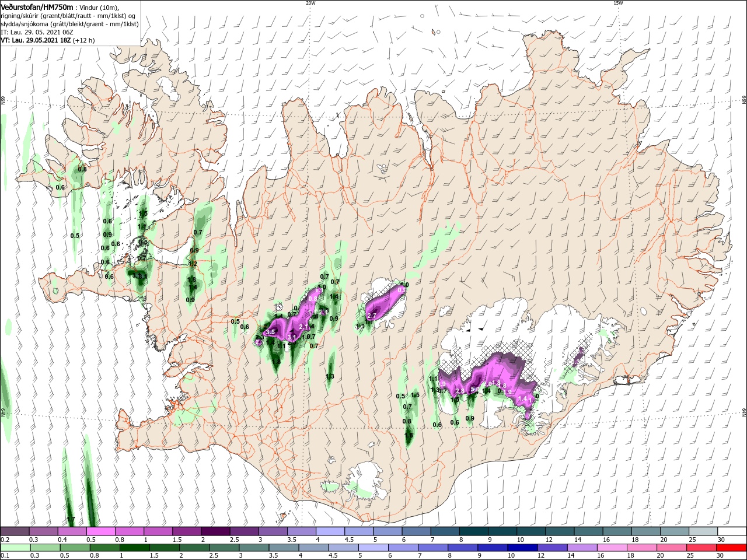Pick lower legend bar swatch labeled 20
The height and width of the screenshot is (560, 747).
pyautogui.click(x=672, y=548)
